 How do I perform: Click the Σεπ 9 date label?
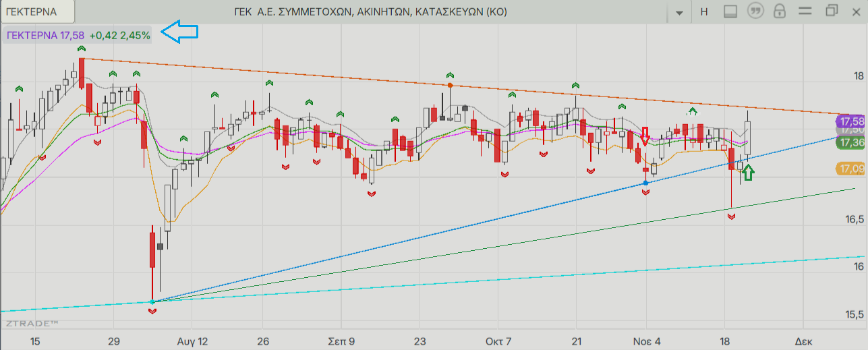342,341
